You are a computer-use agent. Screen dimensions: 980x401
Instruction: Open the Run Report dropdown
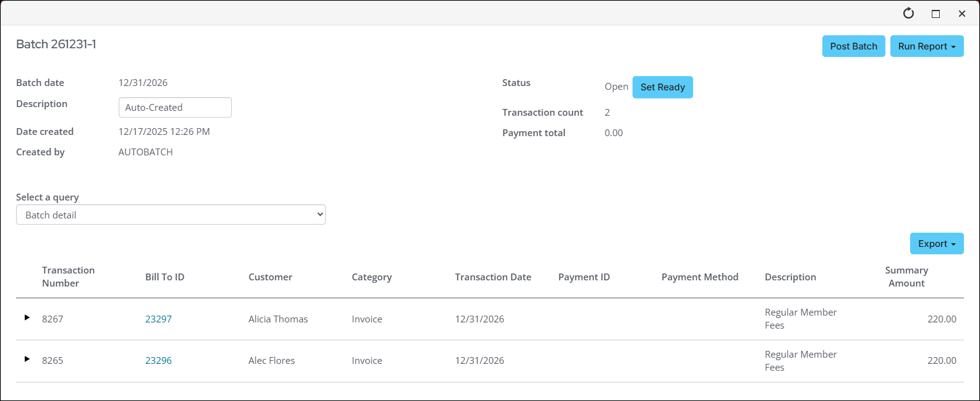point(926,46)
